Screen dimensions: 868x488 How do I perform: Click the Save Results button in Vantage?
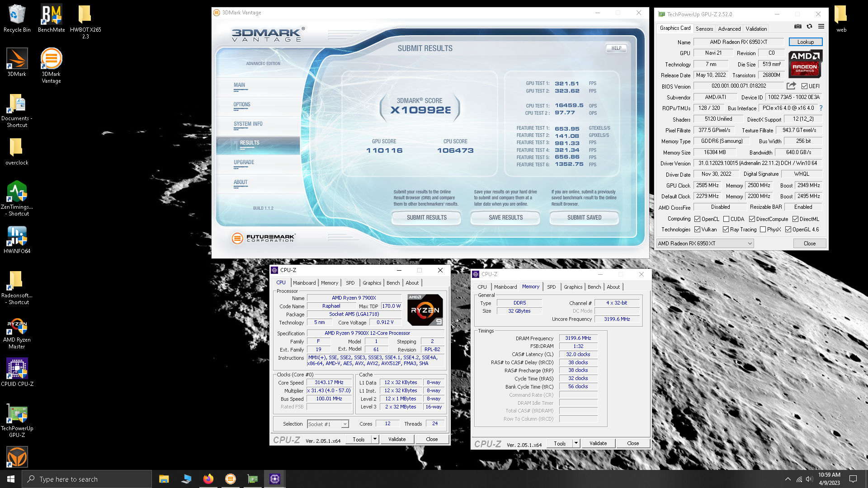coord(505,217)
